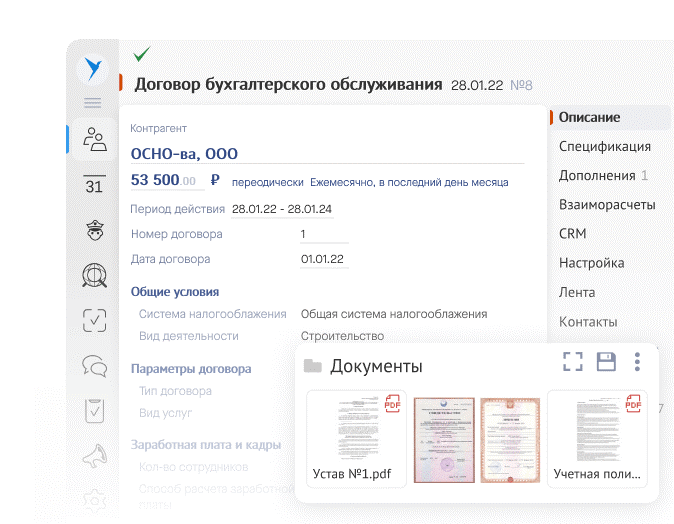Open the three-dot menu in Documents

tap(637, 362)
